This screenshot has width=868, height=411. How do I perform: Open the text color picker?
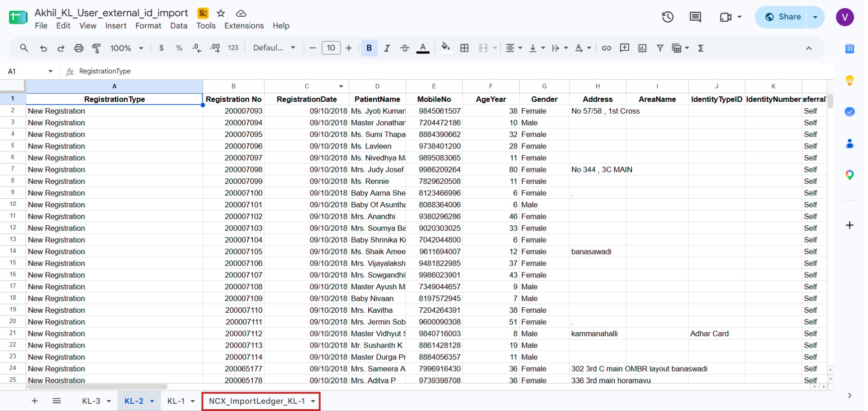coord(423,48)
